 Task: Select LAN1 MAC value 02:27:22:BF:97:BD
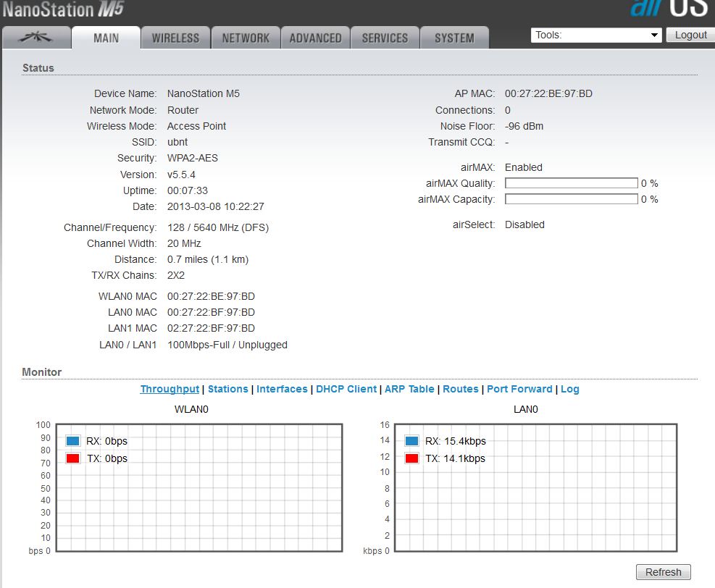coord(211,328)
